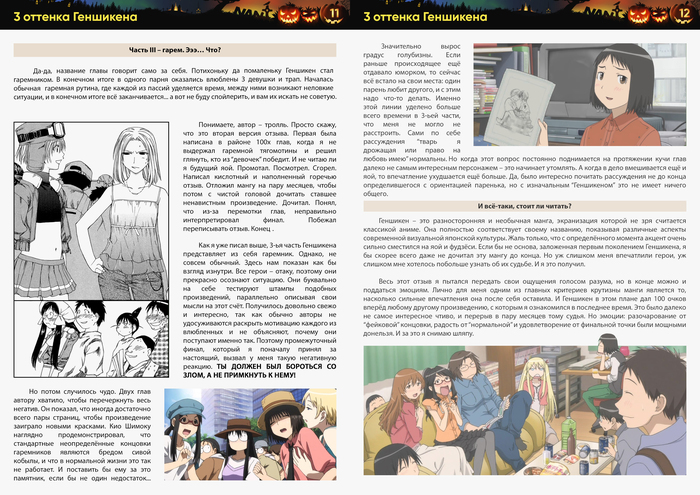Screen dimensions: 700x495
Task: Select the image of girl holding a sketch
Action: click(x=580, y=95)
